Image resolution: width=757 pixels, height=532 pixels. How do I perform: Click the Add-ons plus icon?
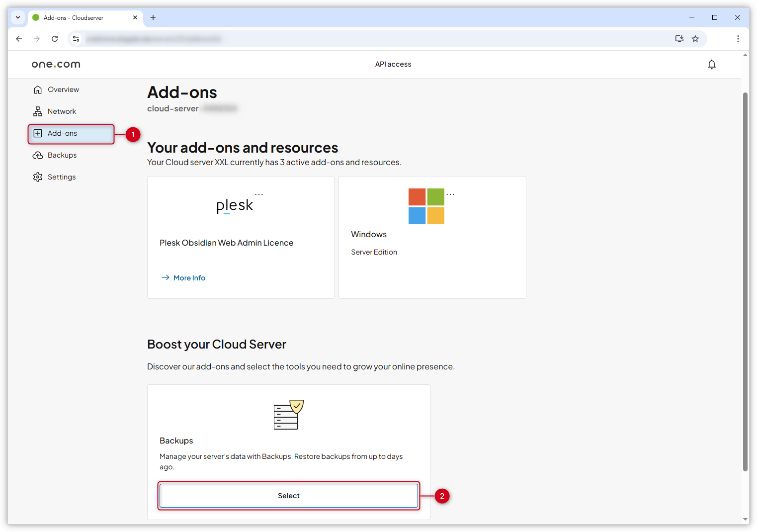pyautogui.click(x=38, y=133)
